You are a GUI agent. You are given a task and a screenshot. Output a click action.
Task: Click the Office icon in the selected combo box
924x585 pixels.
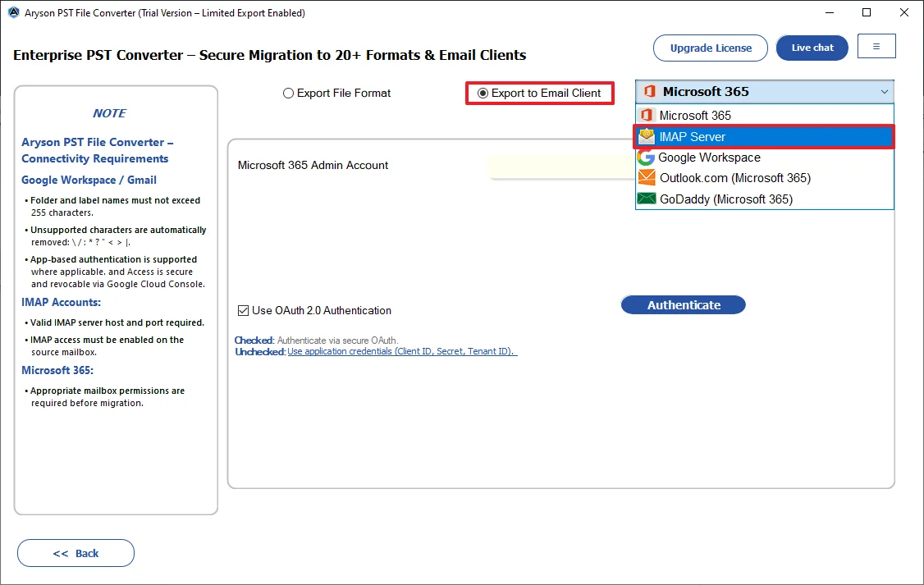pyautogui.click(x=649, y=91)
